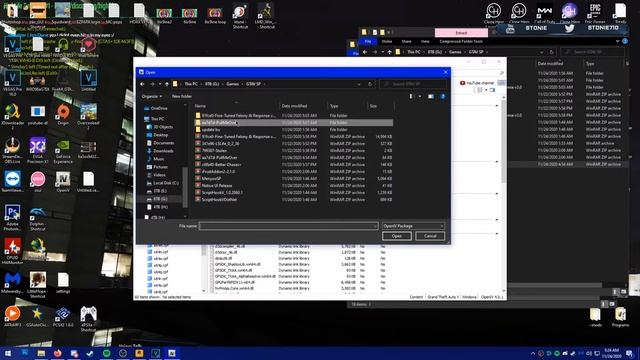Select the MenyooSP ZIP archive
The width and height of the screenshot is (640, 360).
pos(293,178)
